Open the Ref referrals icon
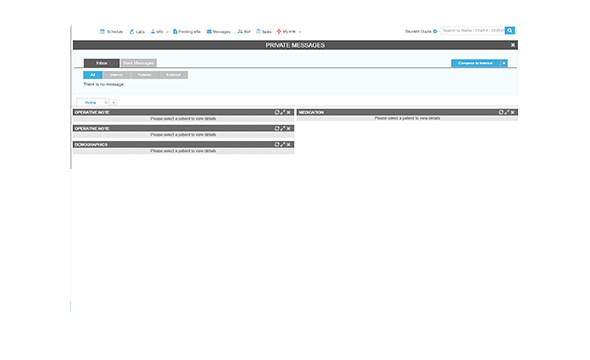This screenshot has width=590, height=360. pos(240,32)
